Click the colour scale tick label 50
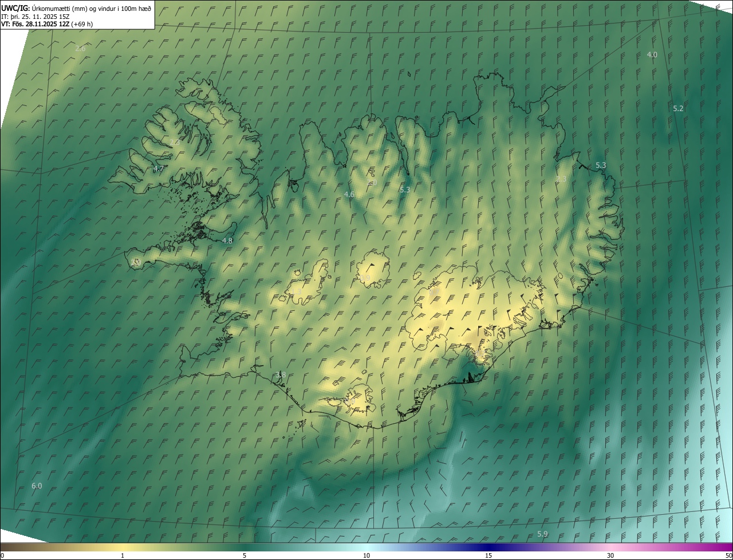 [x=728, y=555]
